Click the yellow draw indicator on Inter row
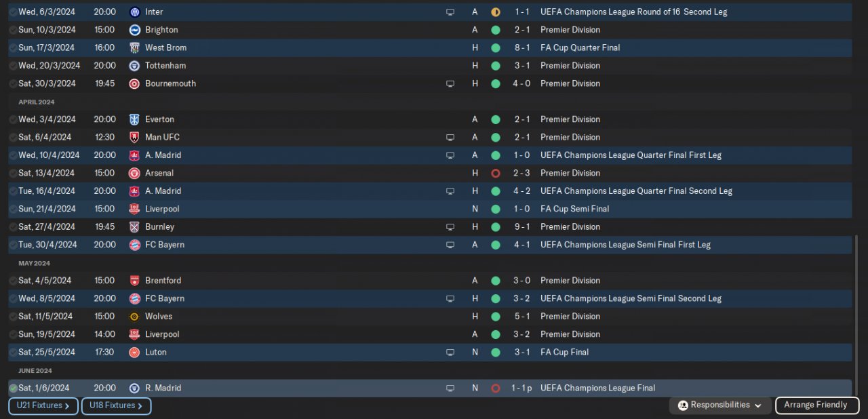 click(496, 12)
